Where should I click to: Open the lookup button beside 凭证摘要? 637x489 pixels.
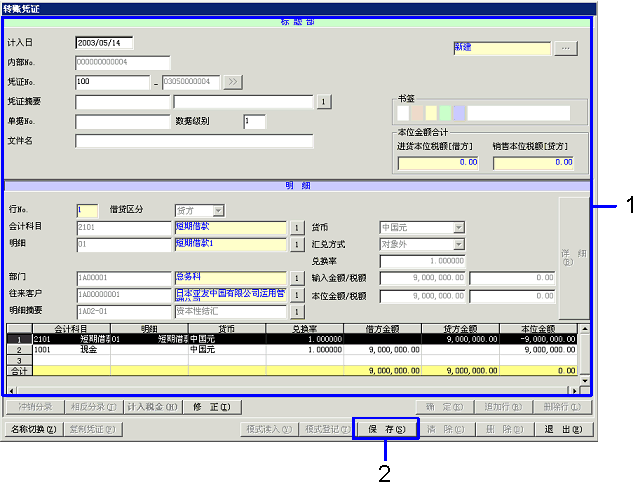pos(323,101)
